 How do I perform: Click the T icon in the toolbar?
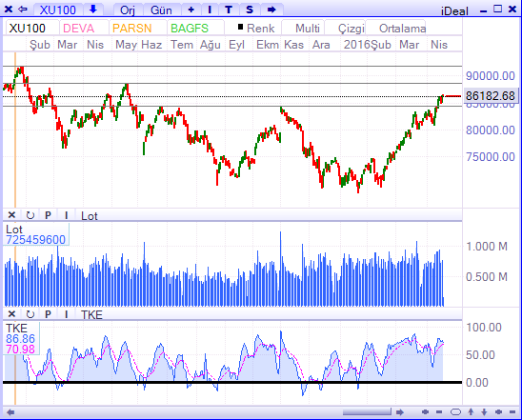click(229, 10)
